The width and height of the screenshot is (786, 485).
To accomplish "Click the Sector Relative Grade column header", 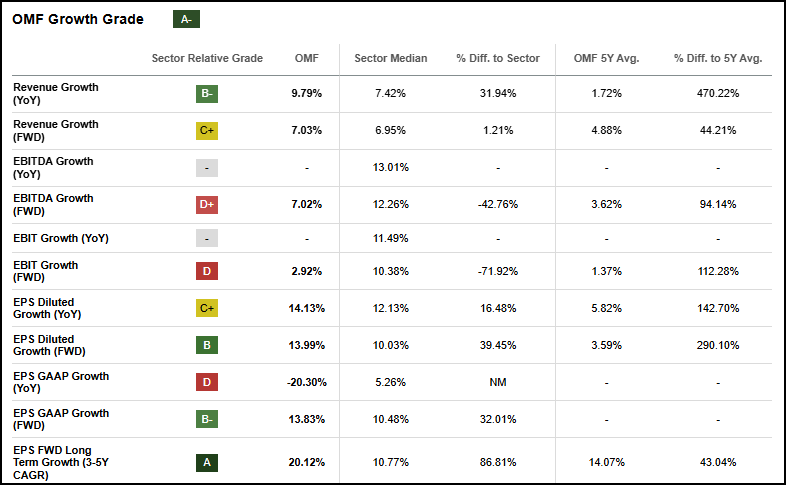I will [207, 58].
